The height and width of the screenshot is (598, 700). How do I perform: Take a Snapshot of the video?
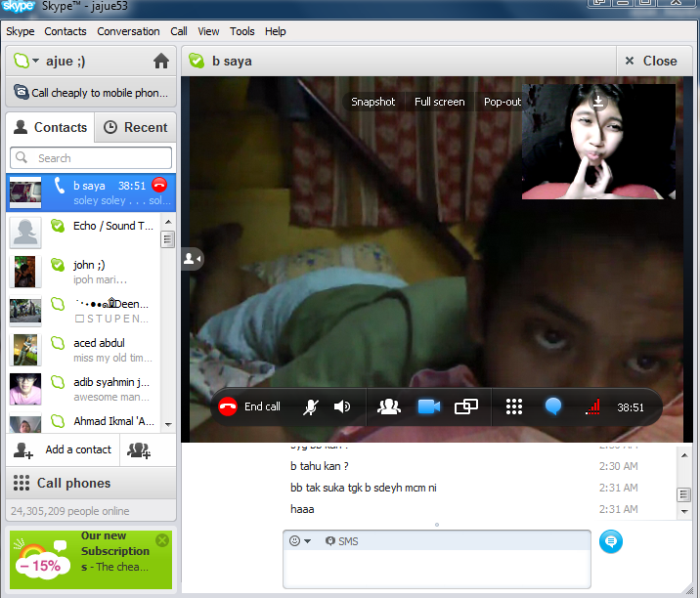373,102
